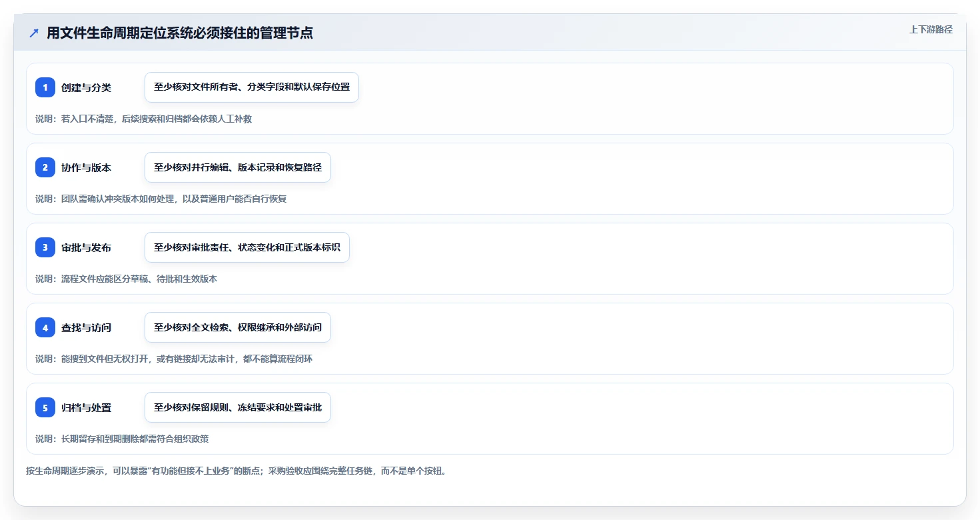This screenshot has width=980, height=520.
Task: Click the 协作与版本 step title
Action: point(86,167)
